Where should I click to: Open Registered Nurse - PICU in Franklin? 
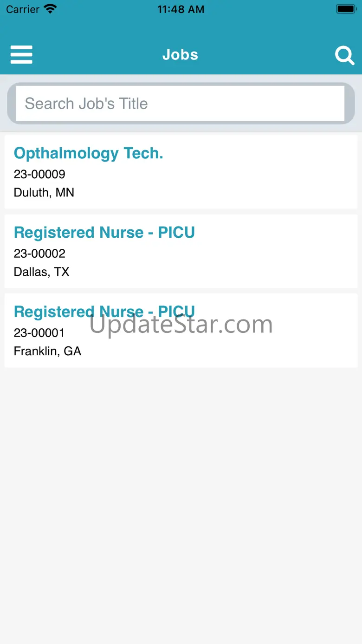[x=104, y=312]
